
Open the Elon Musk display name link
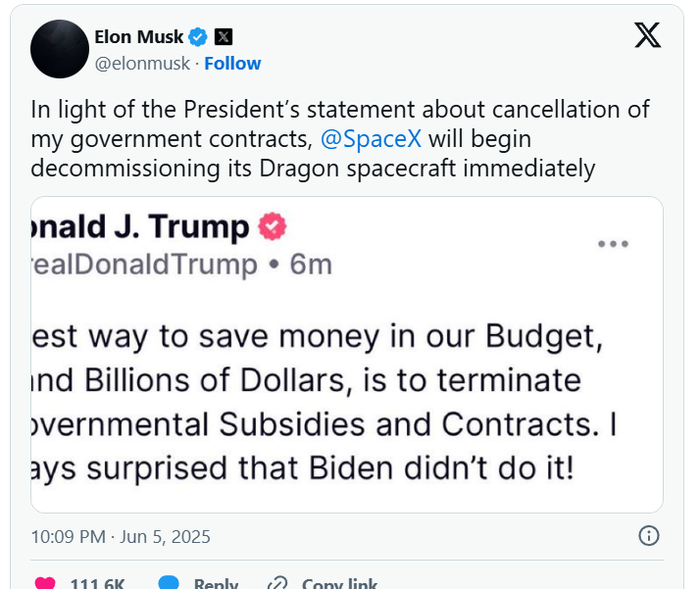pyautogui.click(x=138, y=37)
